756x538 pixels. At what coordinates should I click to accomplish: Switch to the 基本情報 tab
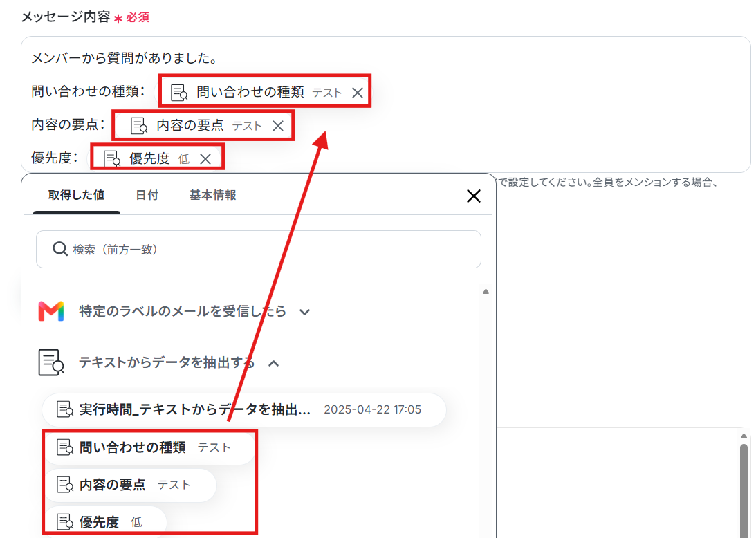212,195
